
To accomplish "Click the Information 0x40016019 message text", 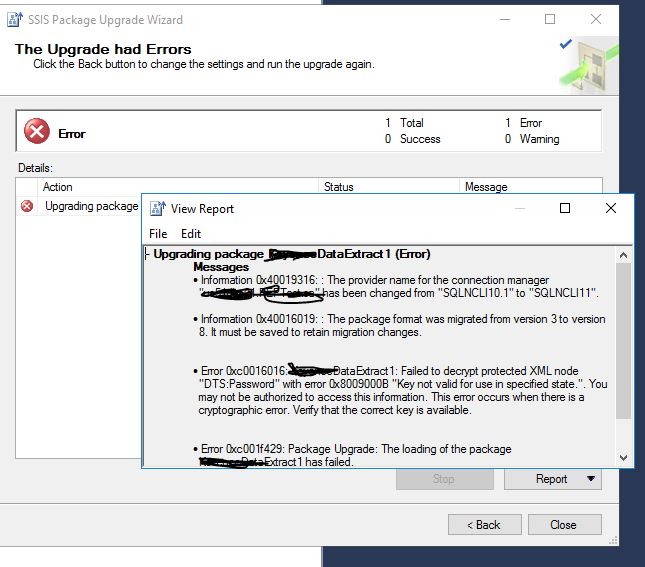I will 399,325.
